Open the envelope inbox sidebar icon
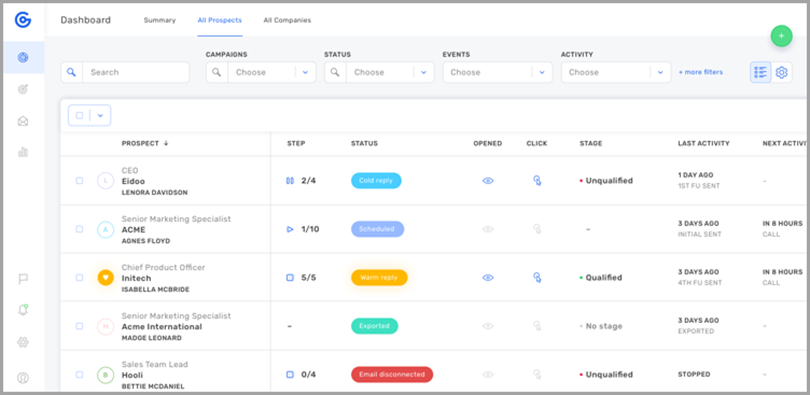 click(x=23, y=121)
